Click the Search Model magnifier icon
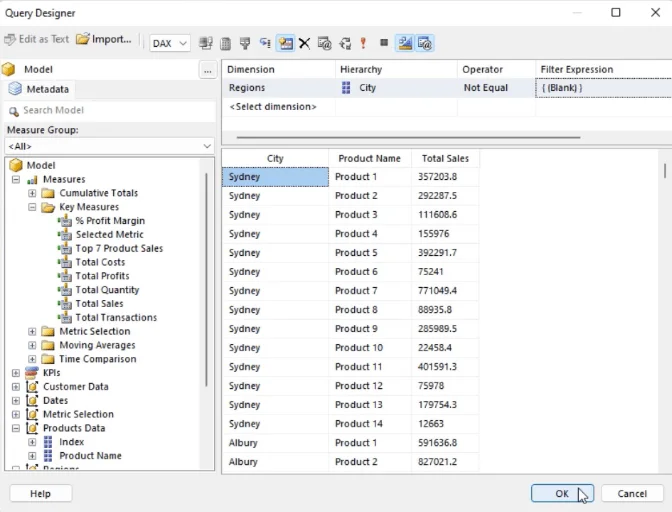 click(14, 111)
